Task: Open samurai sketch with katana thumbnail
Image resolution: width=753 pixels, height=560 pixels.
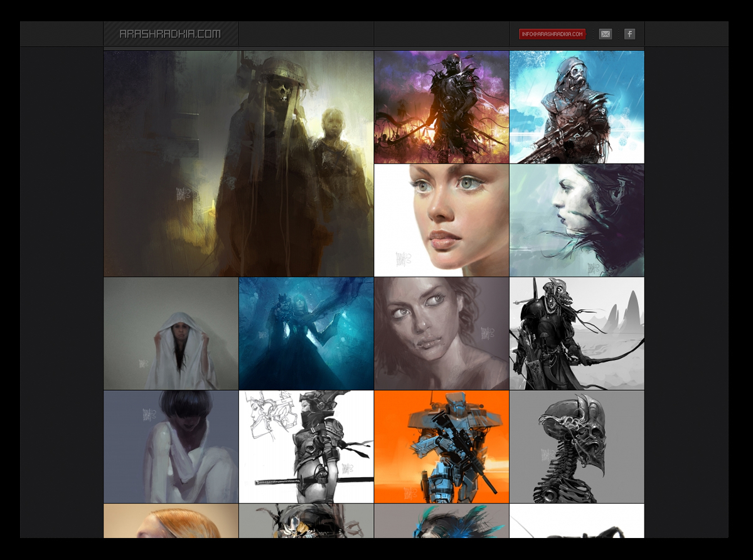Action: click(306, 446)
